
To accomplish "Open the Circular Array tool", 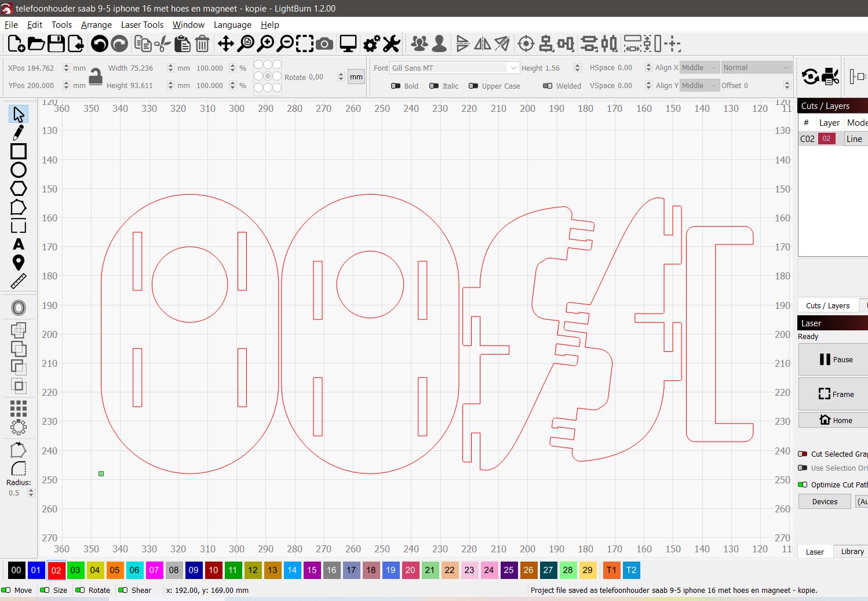I will (19, 427).
